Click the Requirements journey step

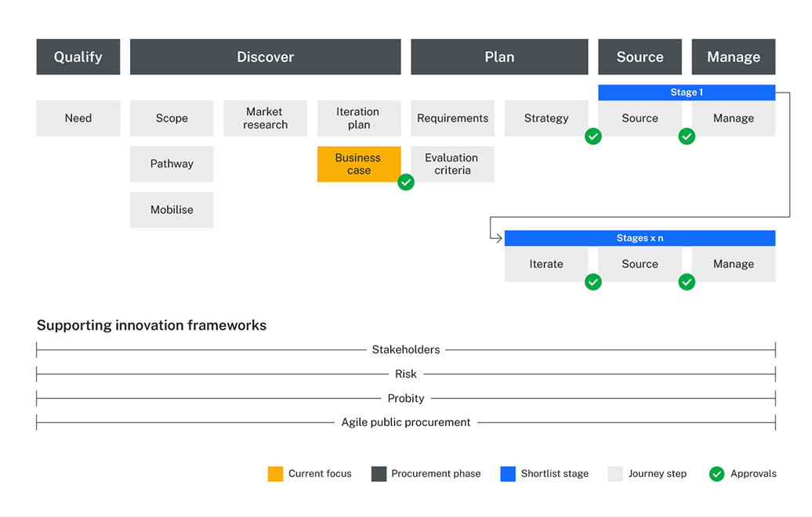(x=452, y=117)
